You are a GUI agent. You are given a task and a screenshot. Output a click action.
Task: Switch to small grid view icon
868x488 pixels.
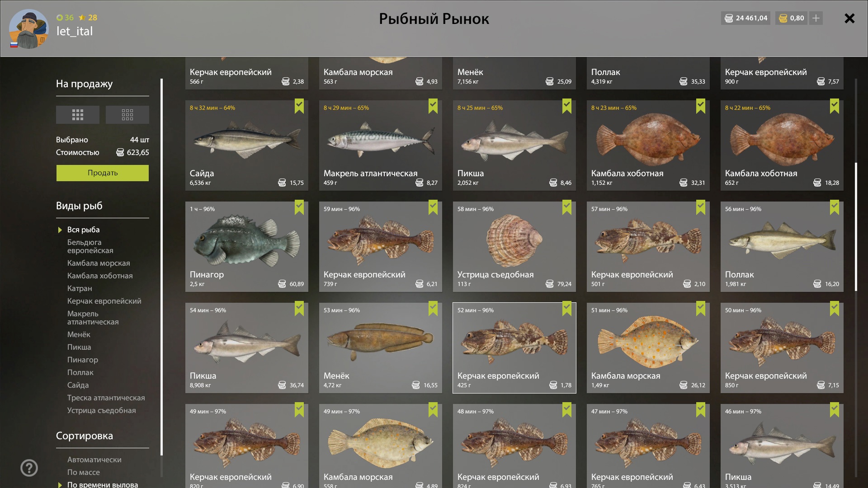tap(127, 115)
